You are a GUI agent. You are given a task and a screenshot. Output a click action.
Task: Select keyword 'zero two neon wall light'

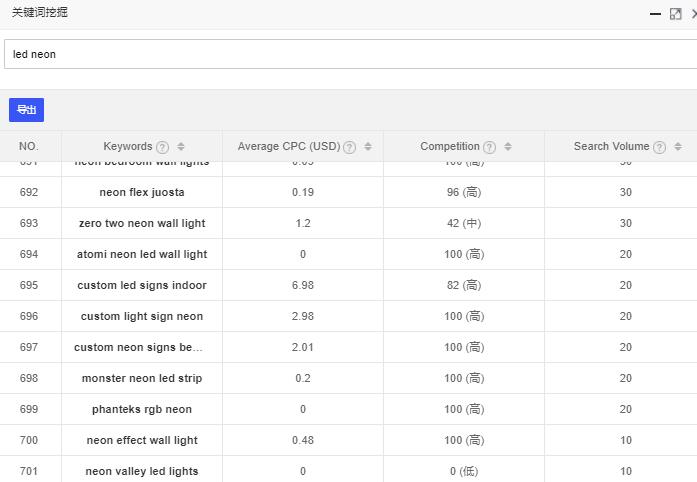[142, 223]
